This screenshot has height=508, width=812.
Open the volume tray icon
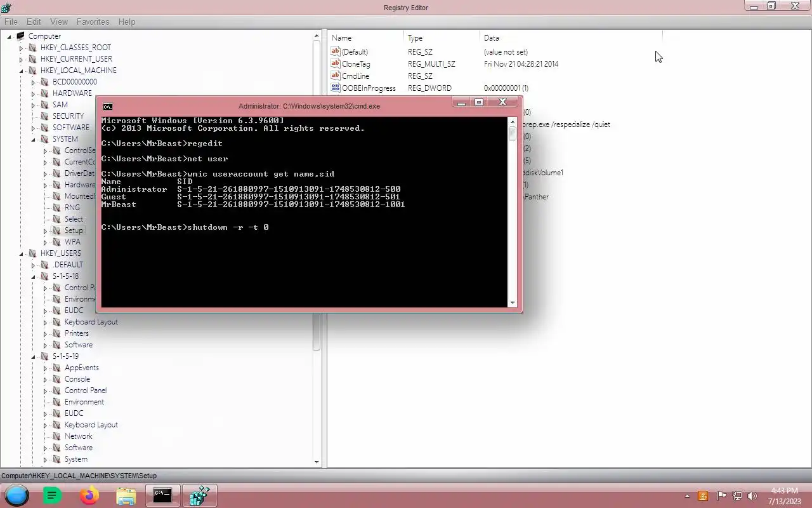coord(752,496)
